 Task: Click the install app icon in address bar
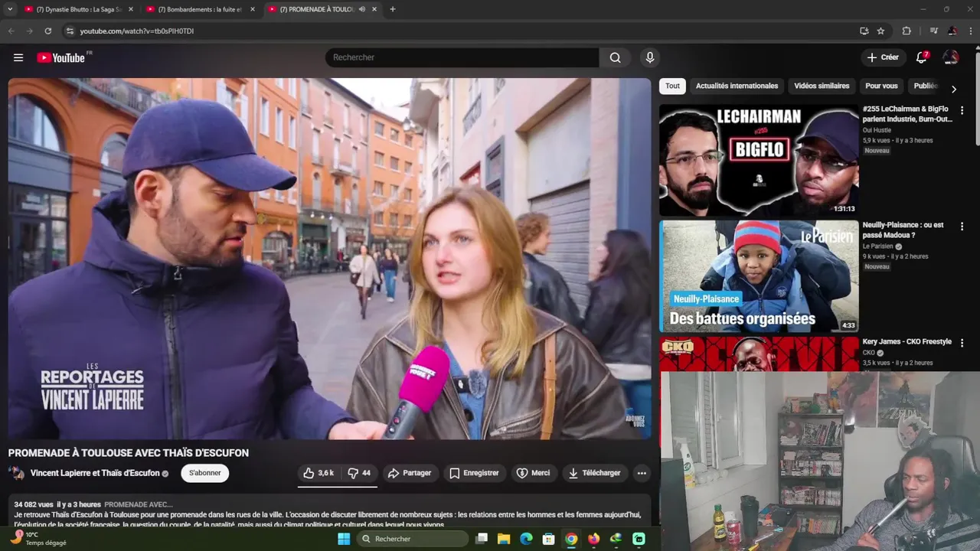click(864, 31)
